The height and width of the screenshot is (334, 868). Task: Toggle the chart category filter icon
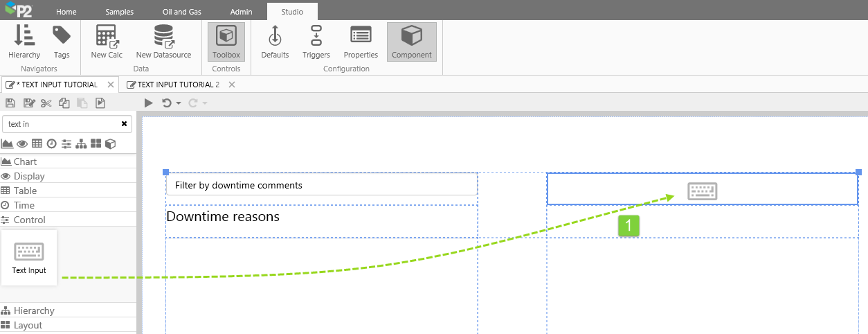point(7,144)
